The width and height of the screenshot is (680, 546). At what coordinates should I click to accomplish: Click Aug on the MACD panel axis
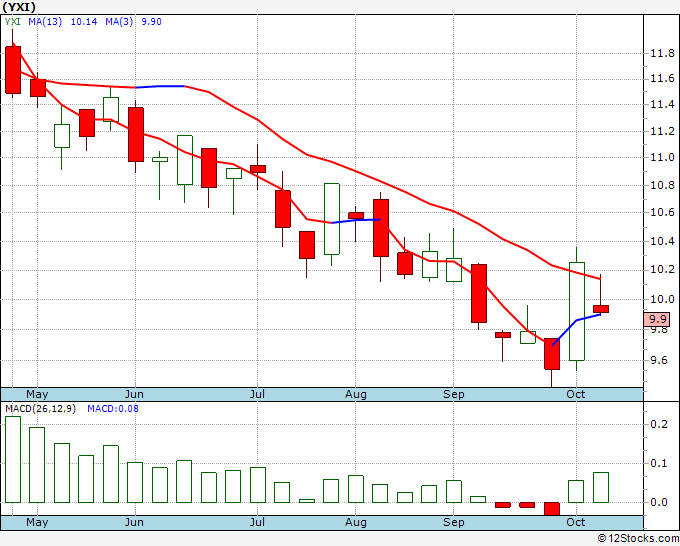coord(356,522)
